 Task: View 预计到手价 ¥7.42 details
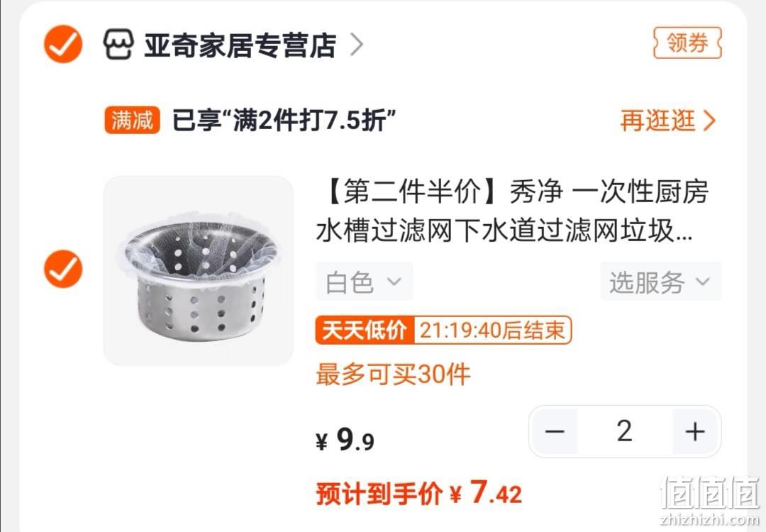pos(419,493)
